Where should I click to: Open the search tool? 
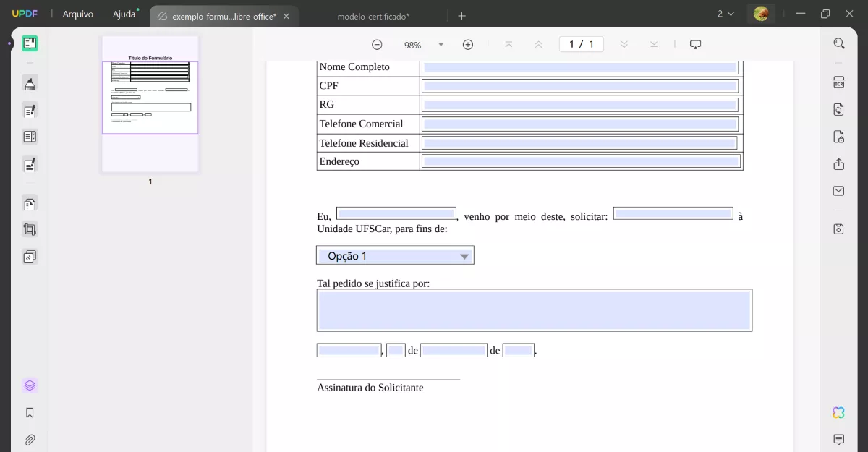click(x=838, y=43)
